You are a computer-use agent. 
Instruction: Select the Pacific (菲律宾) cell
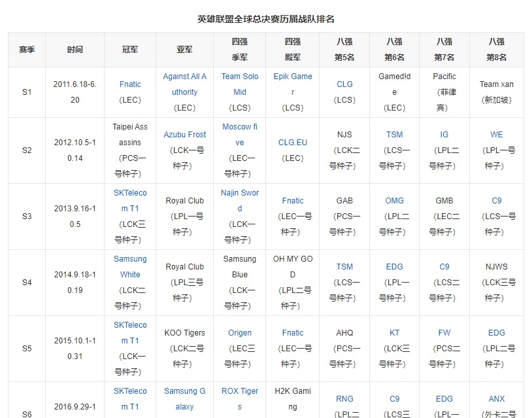coord(444,92)
